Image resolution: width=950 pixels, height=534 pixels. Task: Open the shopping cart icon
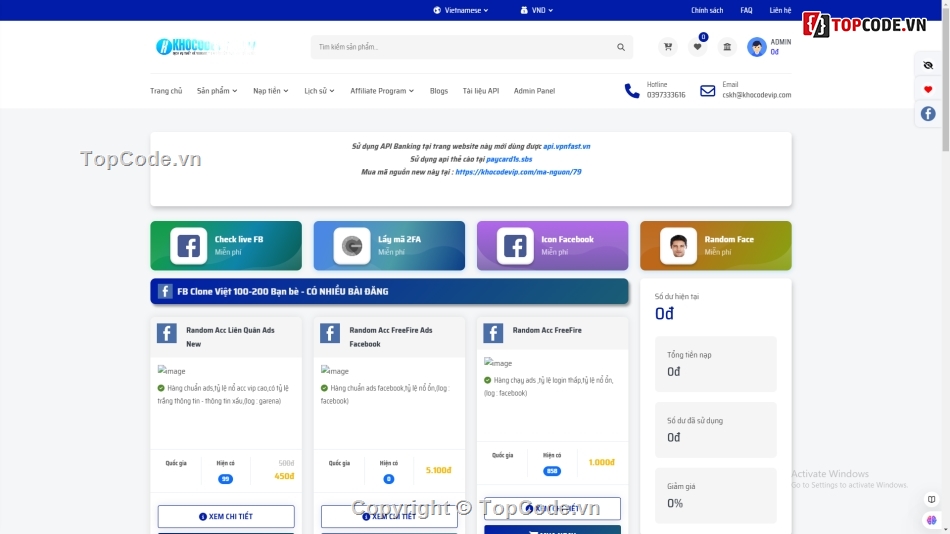668,47
